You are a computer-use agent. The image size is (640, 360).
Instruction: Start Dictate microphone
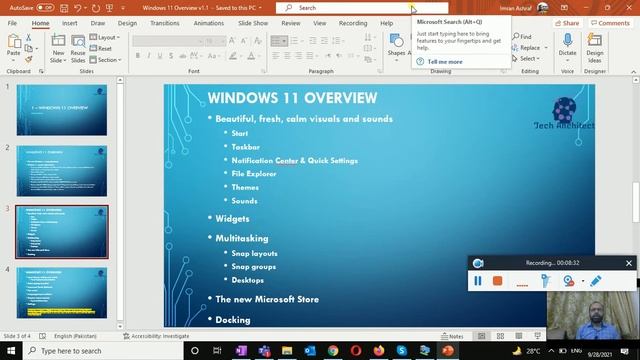tap(567, 46)
